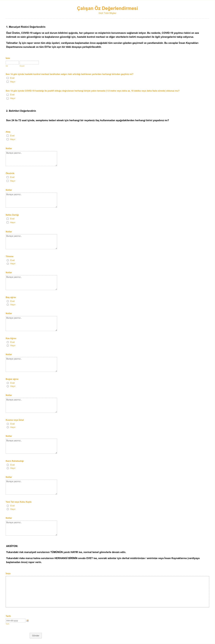Choose Hayır radio for Boğaz ağrısı
This screenshot has height=644, width=215.
pos(8,387)
